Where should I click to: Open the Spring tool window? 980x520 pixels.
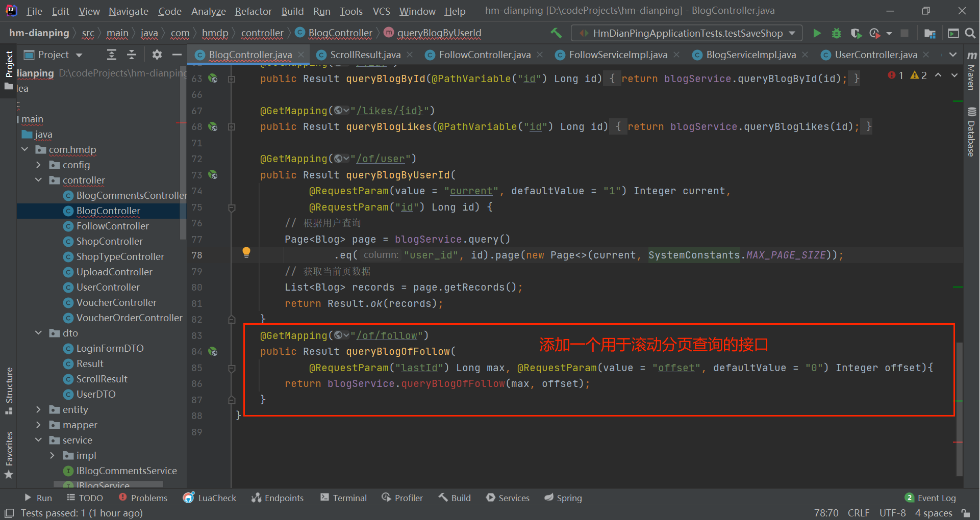563,498
